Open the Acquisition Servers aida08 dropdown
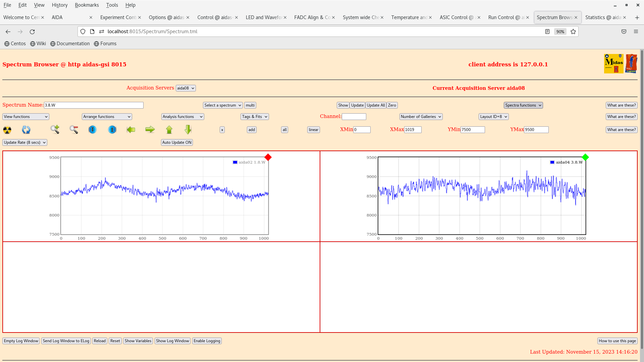The height and width of the screenshot is (362, 644). click(x=185, y=88)
